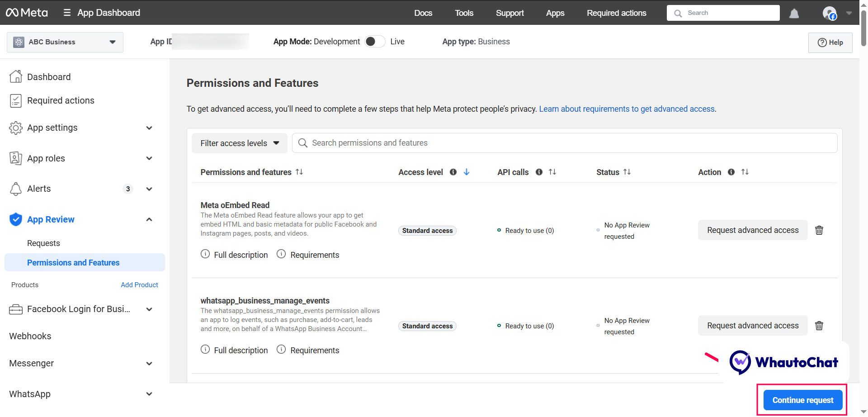
Task: Delete the Meta oEmbed Read permission
Action: (819, 230)
